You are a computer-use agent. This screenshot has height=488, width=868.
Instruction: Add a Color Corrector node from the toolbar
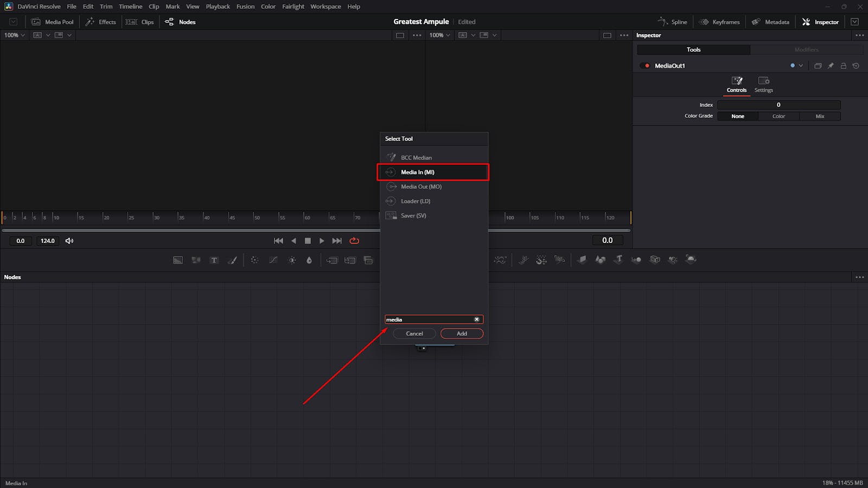[x=291, y=260]
